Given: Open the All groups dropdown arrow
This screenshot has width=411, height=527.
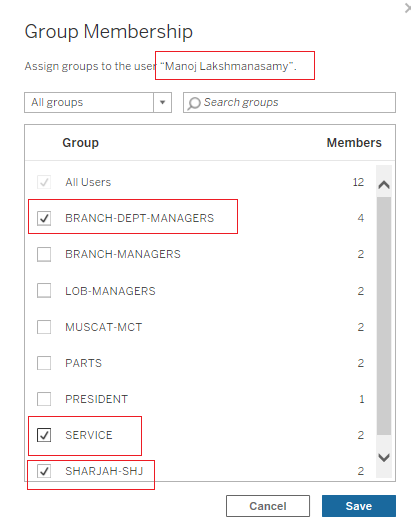Looking at the screenshot, I should pyautogui.click(x=163, y=103).
